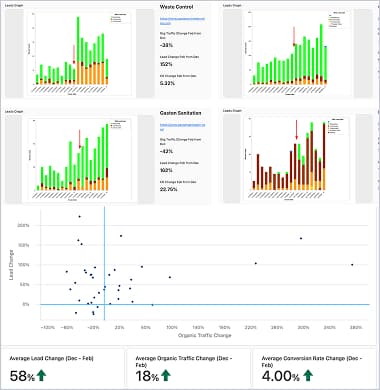Click the green arrow beside 4.00%
The image size is (380, 390).
pos(308,375)
